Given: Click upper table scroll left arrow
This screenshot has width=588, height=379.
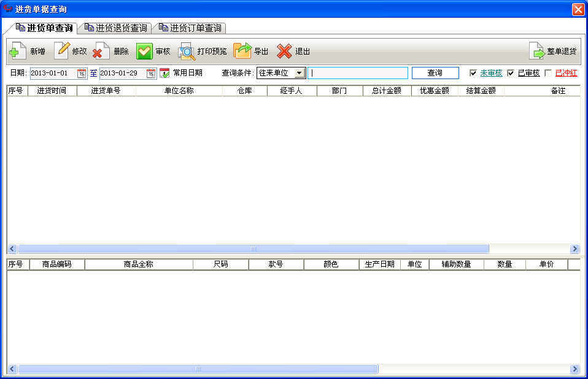Looking at the screenshot, I should (12, 248).
